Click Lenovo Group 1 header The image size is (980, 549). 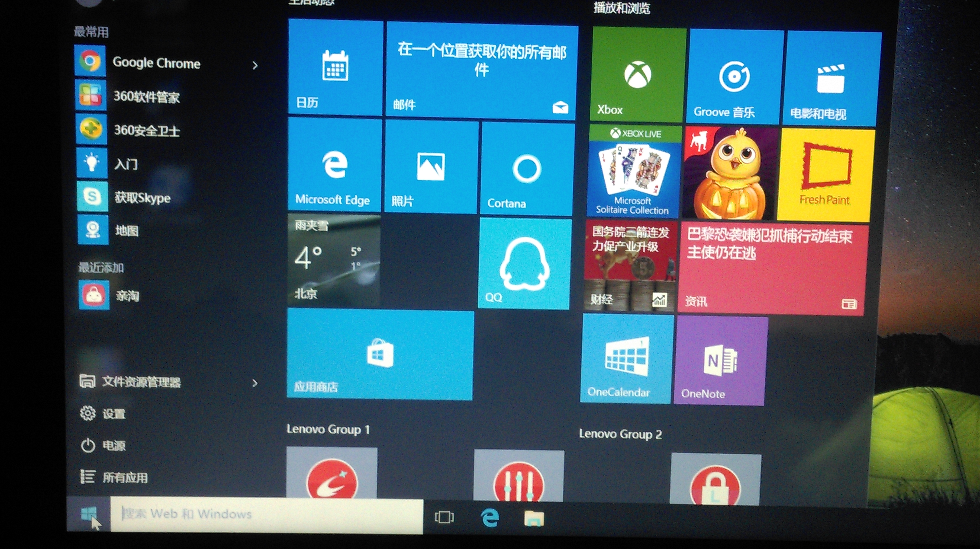click(x=328, y=429)
